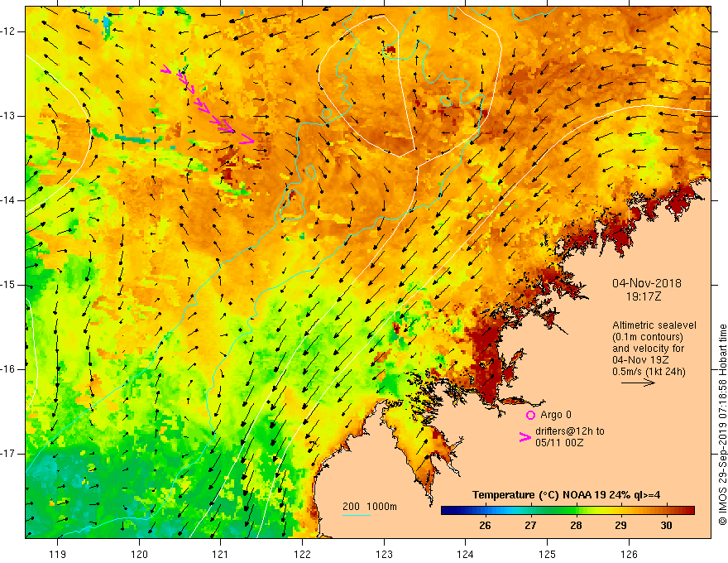Click the temperature color bar at 28
Viewport: 728px width, 563px height.
point(576,510)
